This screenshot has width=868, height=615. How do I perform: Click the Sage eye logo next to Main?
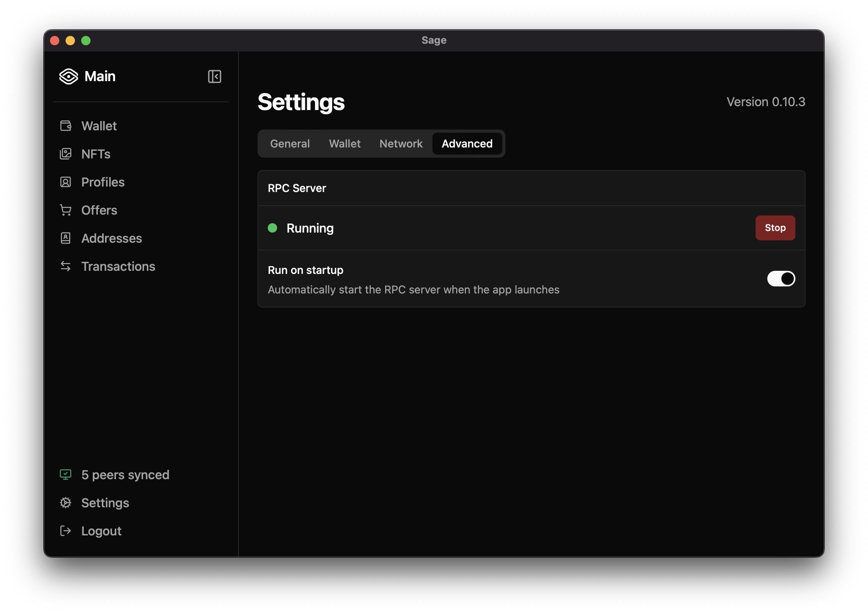click(x=68, y=76)
